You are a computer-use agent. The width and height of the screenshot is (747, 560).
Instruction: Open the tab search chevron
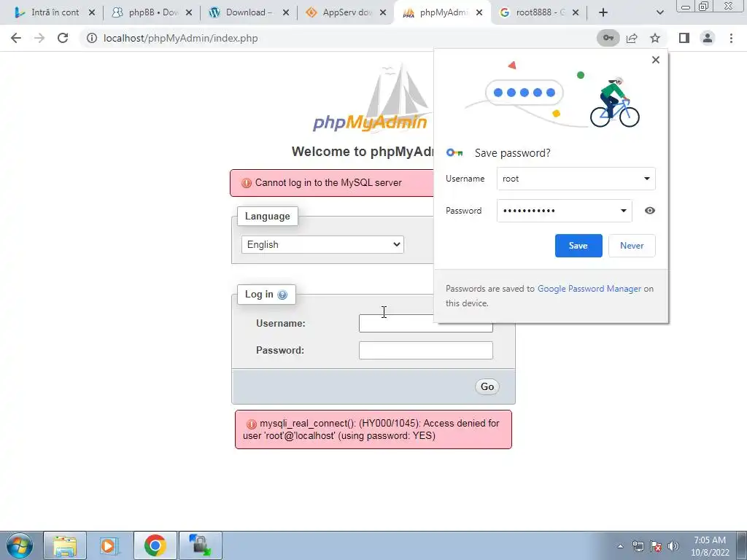click(659, 12)
